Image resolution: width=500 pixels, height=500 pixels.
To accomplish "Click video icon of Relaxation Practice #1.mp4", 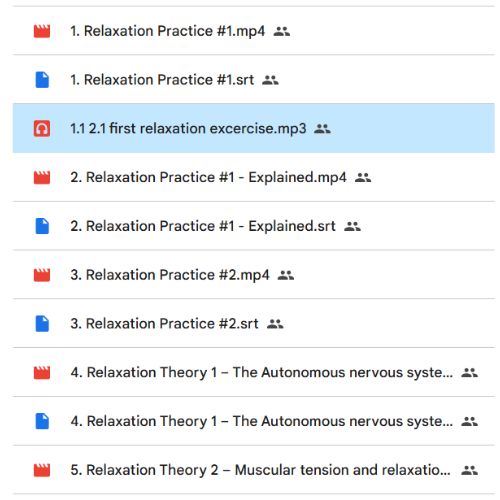I will (x=42, y=31).
